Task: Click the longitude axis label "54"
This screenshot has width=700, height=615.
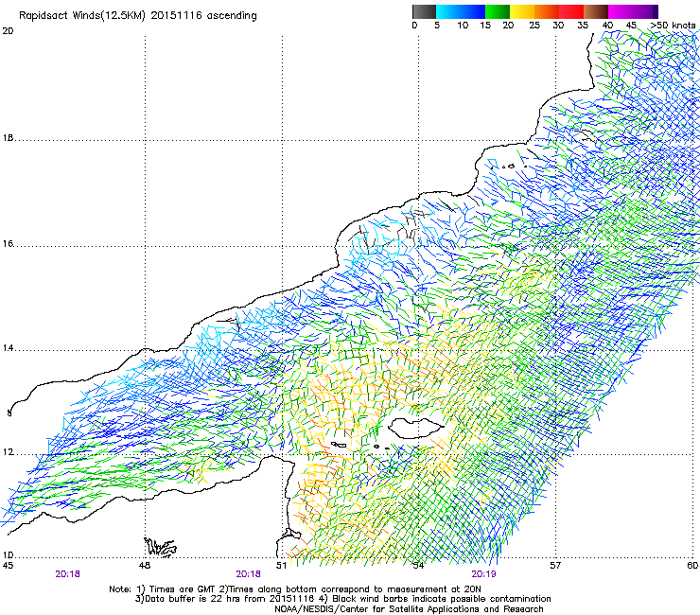Action: pos(418,566)
